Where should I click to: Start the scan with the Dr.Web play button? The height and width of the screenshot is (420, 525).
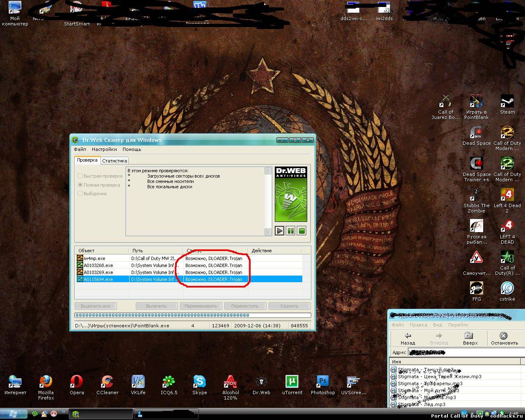point(280,231)
